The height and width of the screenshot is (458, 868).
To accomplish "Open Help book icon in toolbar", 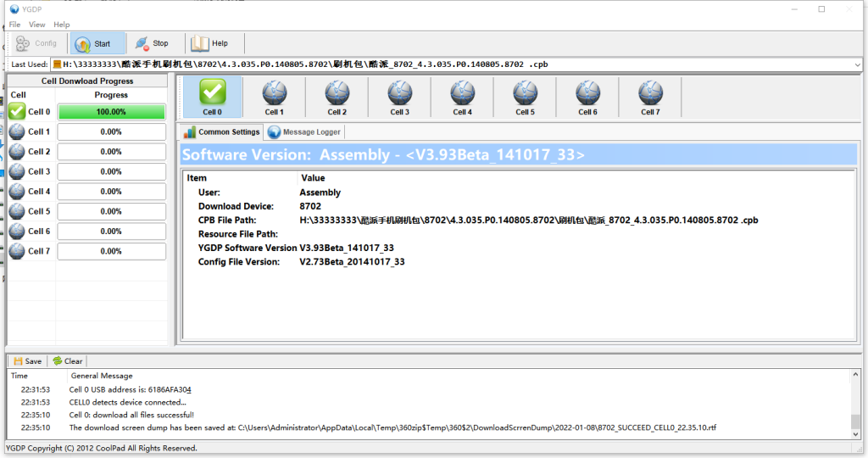I will (x=200, y=44).
